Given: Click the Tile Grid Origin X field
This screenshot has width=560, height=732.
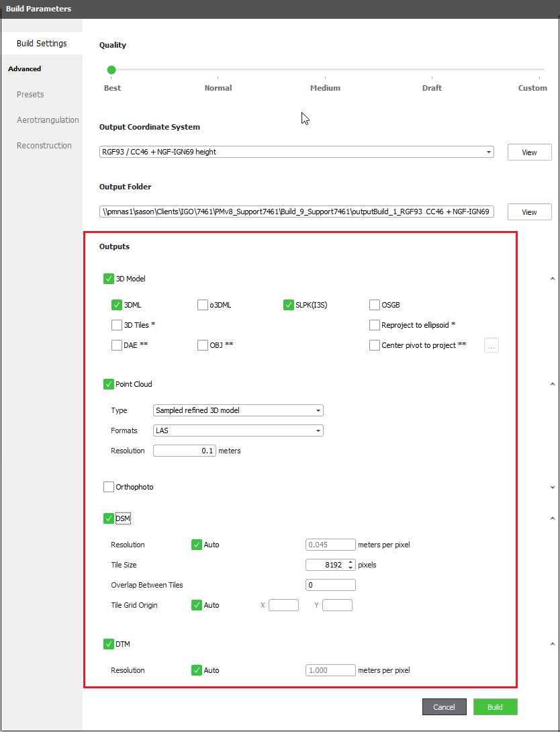Looking at the screenshot, I should click(x=283, y=605).
